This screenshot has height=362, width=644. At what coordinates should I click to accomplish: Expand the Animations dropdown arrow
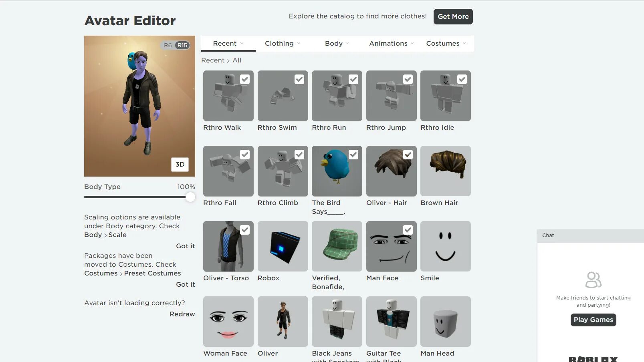[x=412, y=43]
